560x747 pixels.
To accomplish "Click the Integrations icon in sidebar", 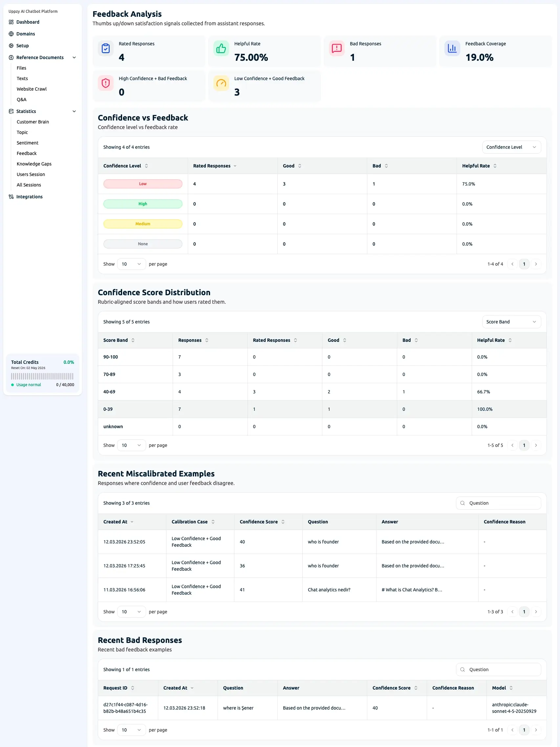I will pos(11,197).
